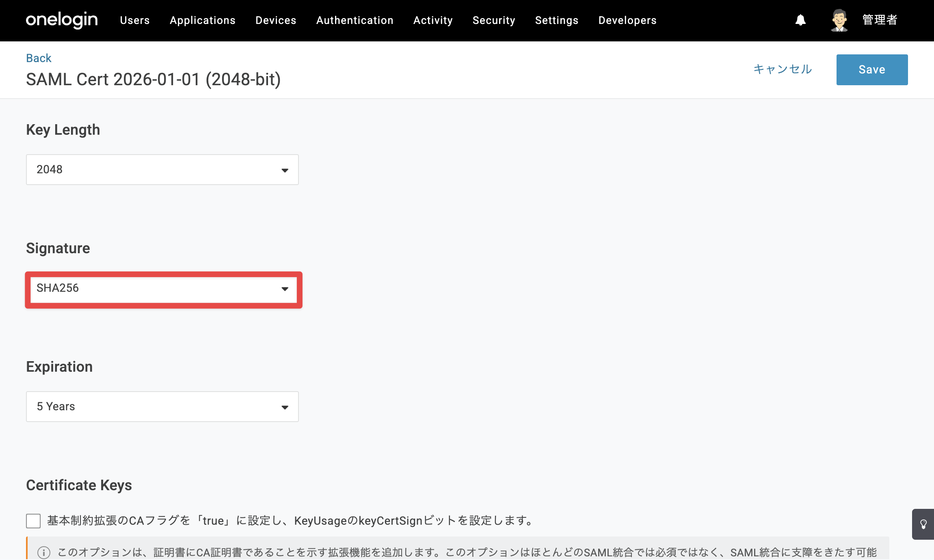The image size is (934, 560).
Task: Open the Applications menu
Action: [x=203, y=20]
